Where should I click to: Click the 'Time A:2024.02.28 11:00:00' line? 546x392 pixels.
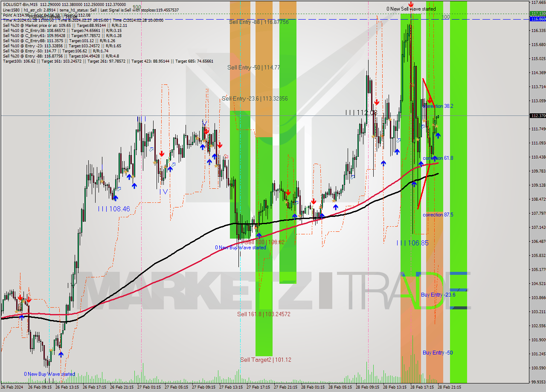tap(83, 20)
